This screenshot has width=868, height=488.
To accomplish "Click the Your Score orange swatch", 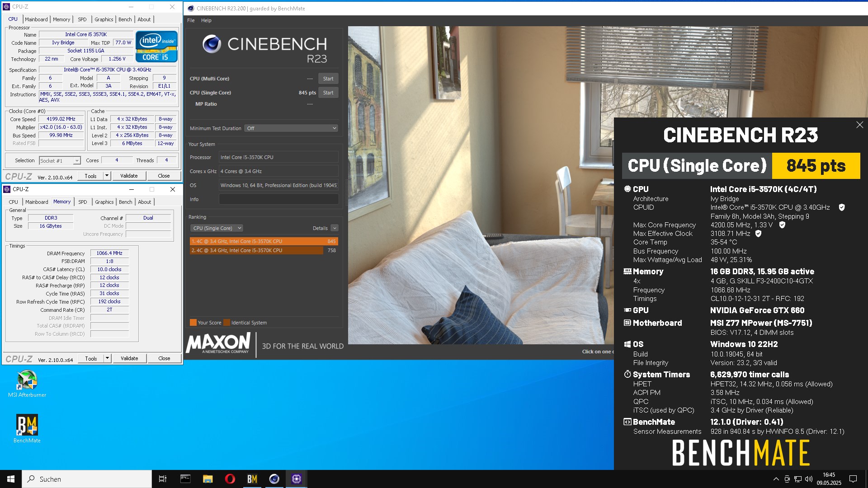I will click(x=193, y=323).
